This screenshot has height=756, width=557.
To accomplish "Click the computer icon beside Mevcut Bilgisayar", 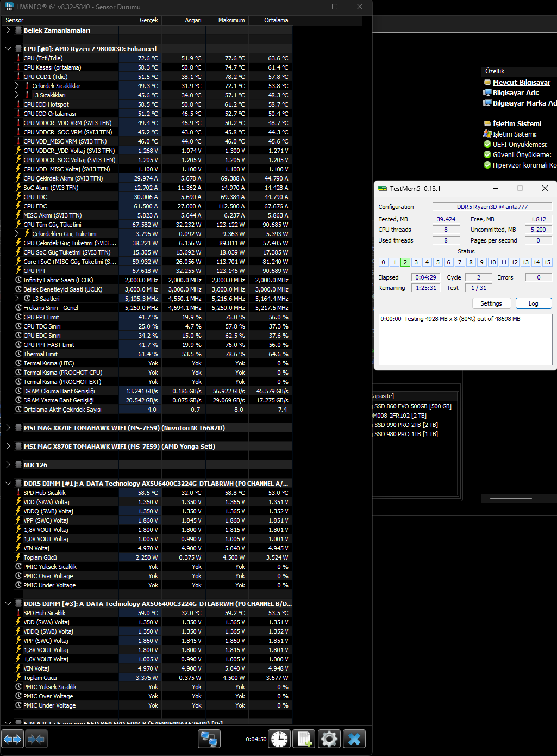I will pos(487,83).
